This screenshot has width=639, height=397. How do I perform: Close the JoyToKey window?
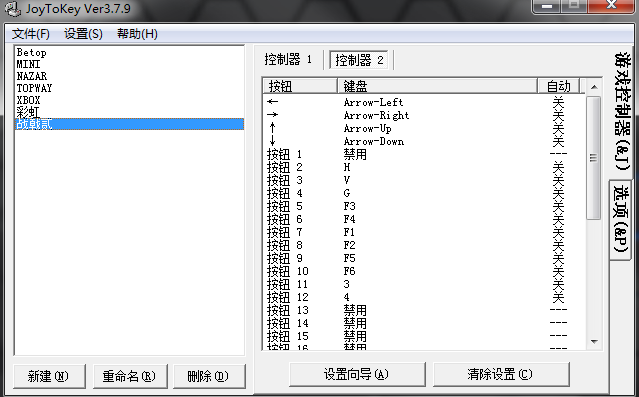611,6
